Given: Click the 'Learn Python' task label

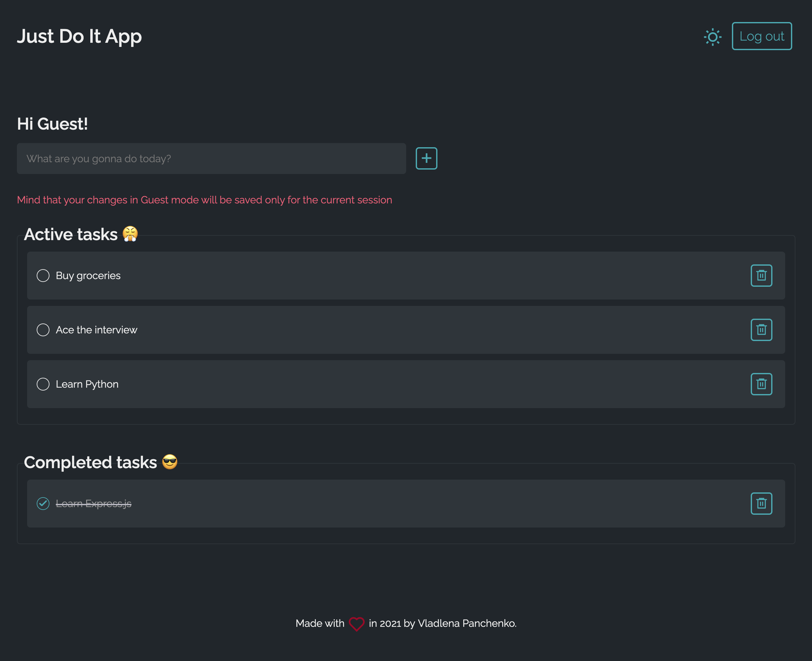Looking at the screenshot, I should coord(87,384).
